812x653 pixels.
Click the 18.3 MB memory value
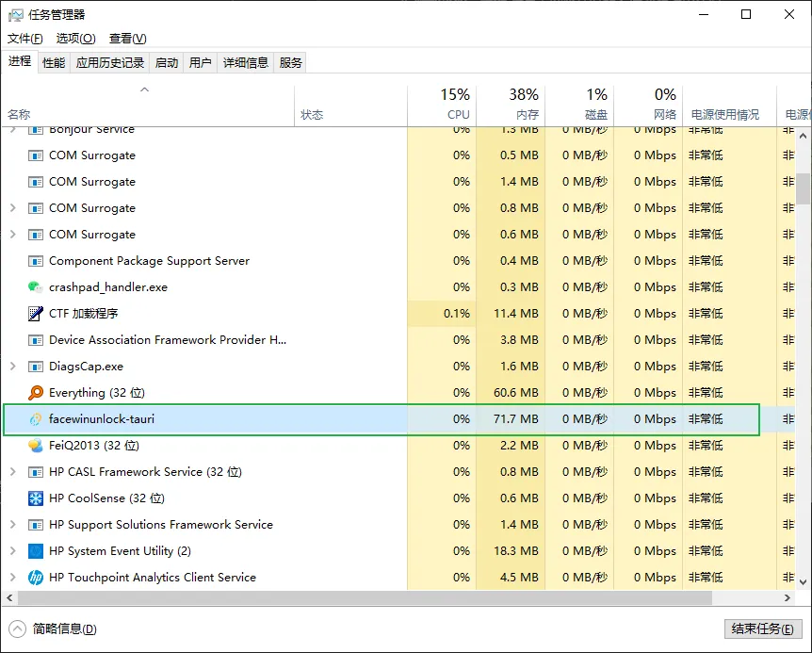(x=516, y=551)
